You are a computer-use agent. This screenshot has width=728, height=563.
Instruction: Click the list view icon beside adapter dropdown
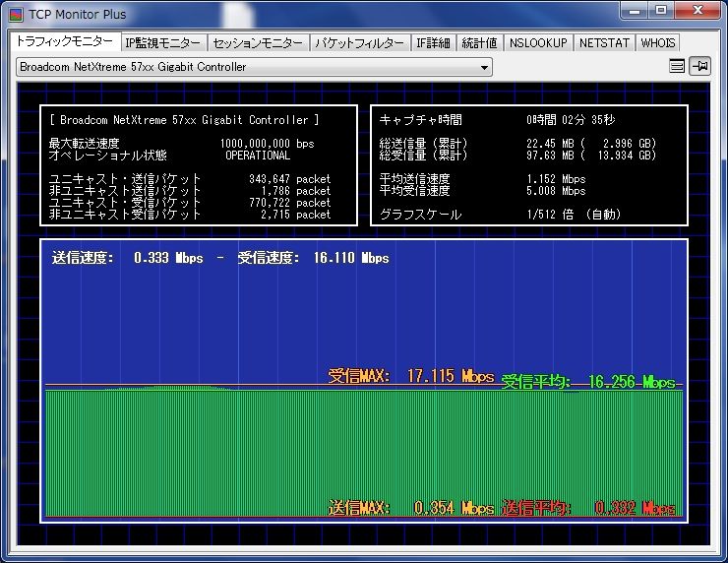677,66
